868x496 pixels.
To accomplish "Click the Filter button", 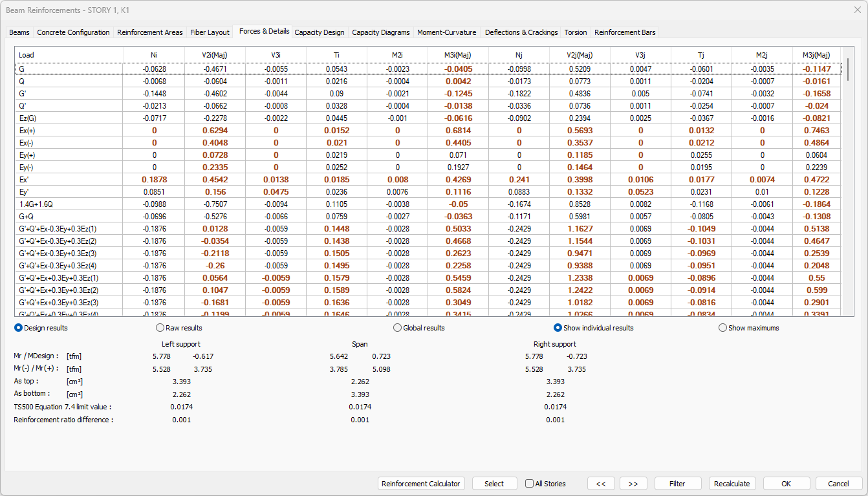I will [677, 484].
